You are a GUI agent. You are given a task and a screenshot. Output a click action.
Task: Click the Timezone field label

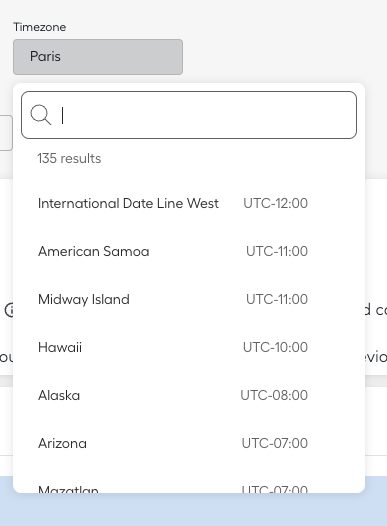click(x=40, y=27)
